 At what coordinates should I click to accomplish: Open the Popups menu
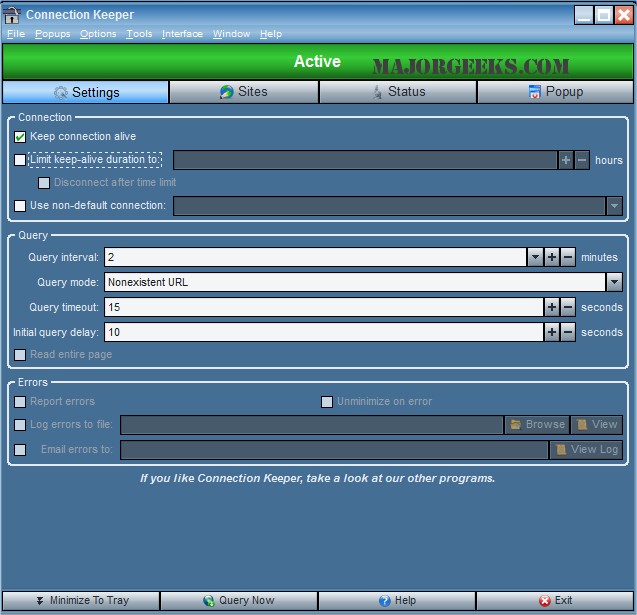tap(52, 34)
